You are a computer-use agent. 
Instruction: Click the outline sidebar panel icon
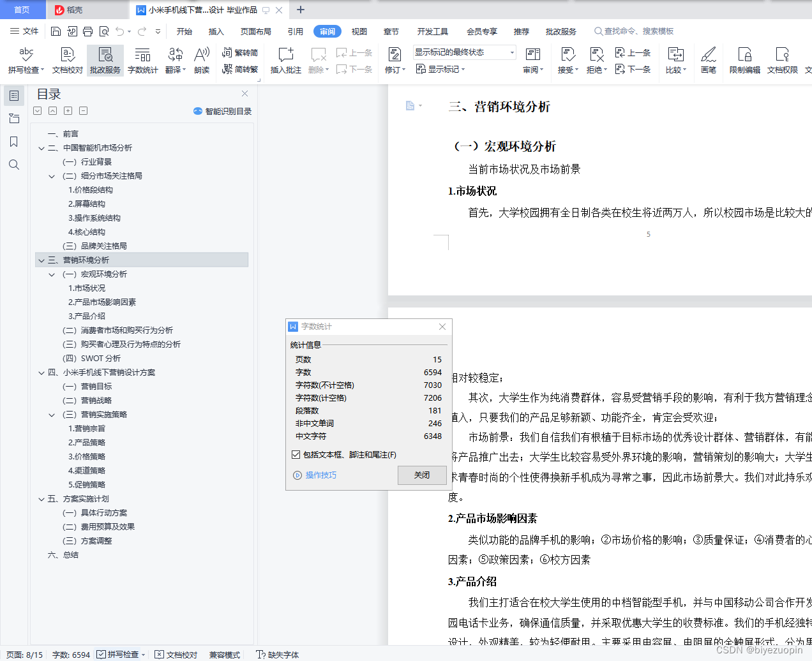[x=13, y=96]
